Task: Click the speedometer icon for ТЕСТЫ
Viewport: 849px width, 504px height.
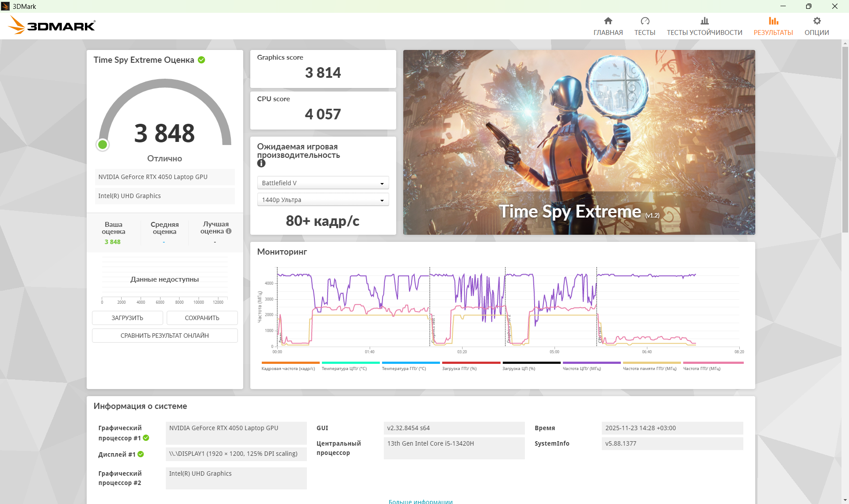Action: click(645, 21)
